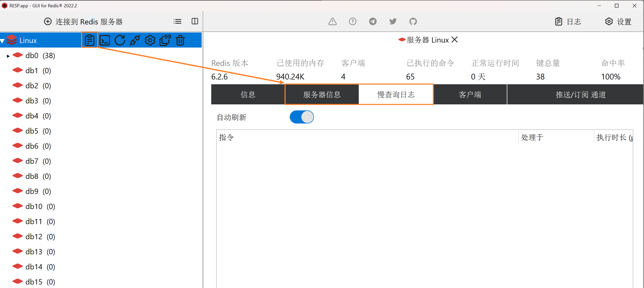Screen dimensions: 644x288
Task: Open the Telegram channel icon
Action: (x=373, y=21)
